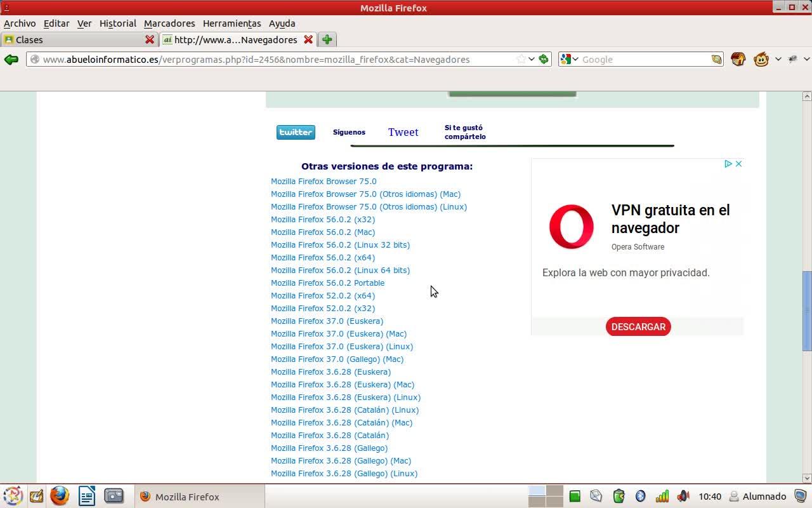Open the Mozilla Firefox Browser 75.0 link
Screen dimensions: 812x508
[x=324, y=181]
